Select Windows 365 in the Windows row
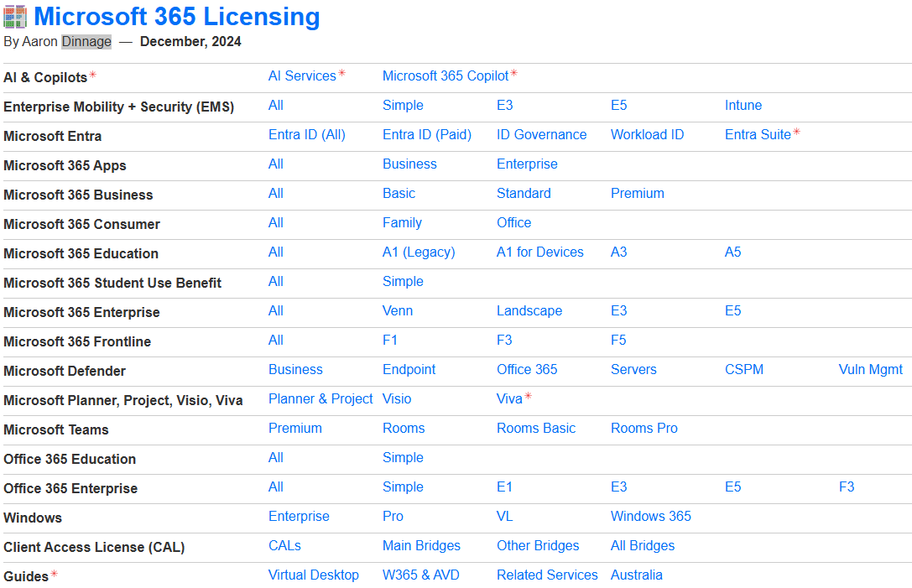912x588 pixels. pyautogui.click(x=650, y=516)
